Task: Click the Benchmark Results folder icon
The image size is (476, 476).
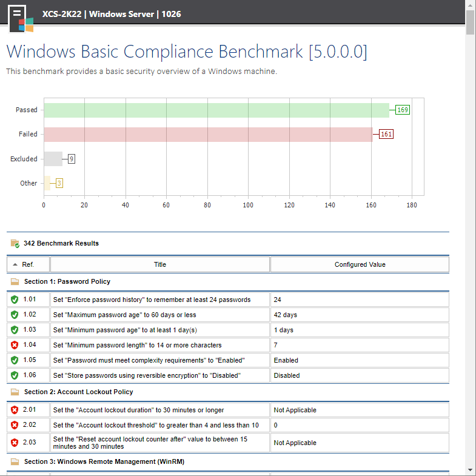Action: click(15, 243)
